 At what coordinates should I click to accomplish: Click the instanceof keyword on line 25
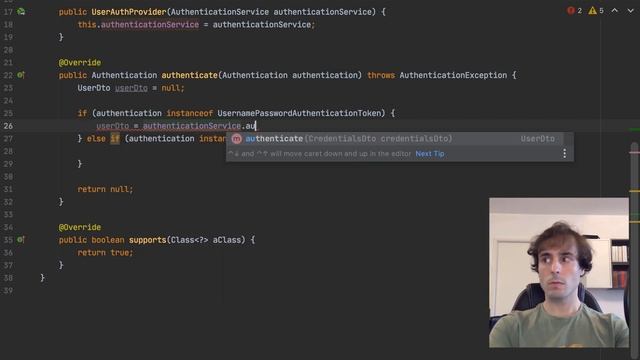tap(189, 113)
